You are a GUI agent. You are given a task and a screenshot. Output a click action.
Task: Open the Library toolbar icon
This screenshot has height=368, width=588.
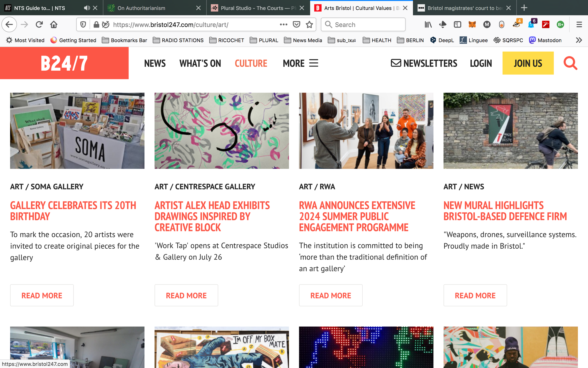click(428, 24)
